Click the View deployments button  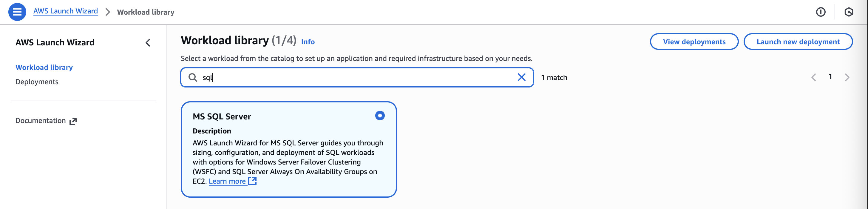[694, 42]
